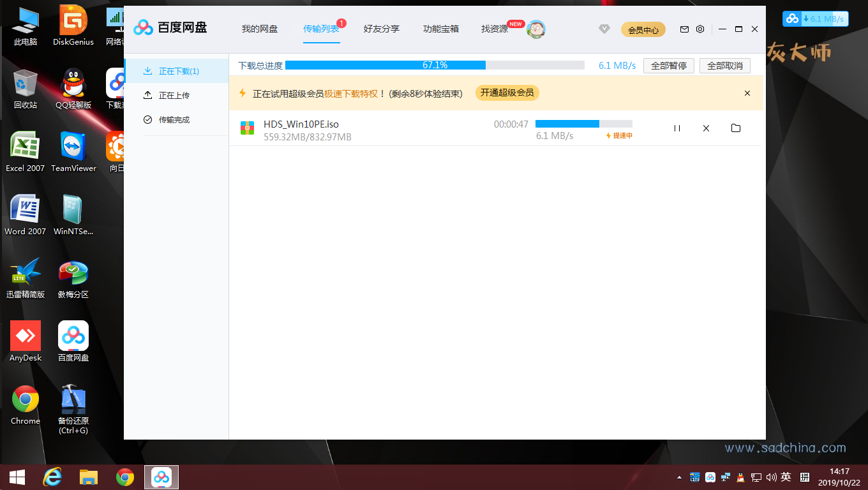
Task: Open the 我的网盘 tab
Action: [x=259, y=29]
